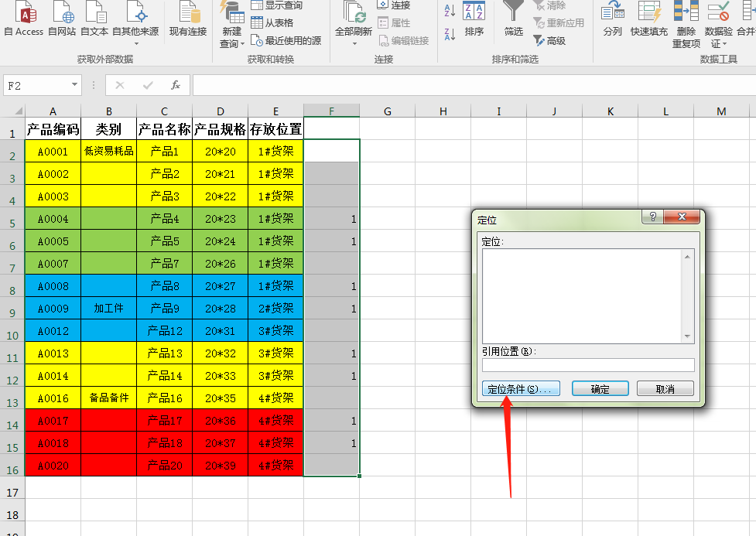This screenshot has width=756, height=536.
Task: Click the insert function fx button
Action: pyautogui.click(x=176, y=85)
